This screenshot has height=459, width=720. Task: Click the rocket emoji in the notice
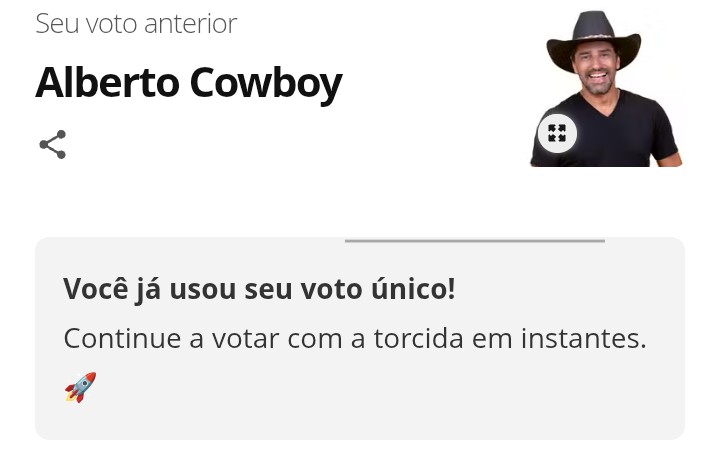click(81, 387)
